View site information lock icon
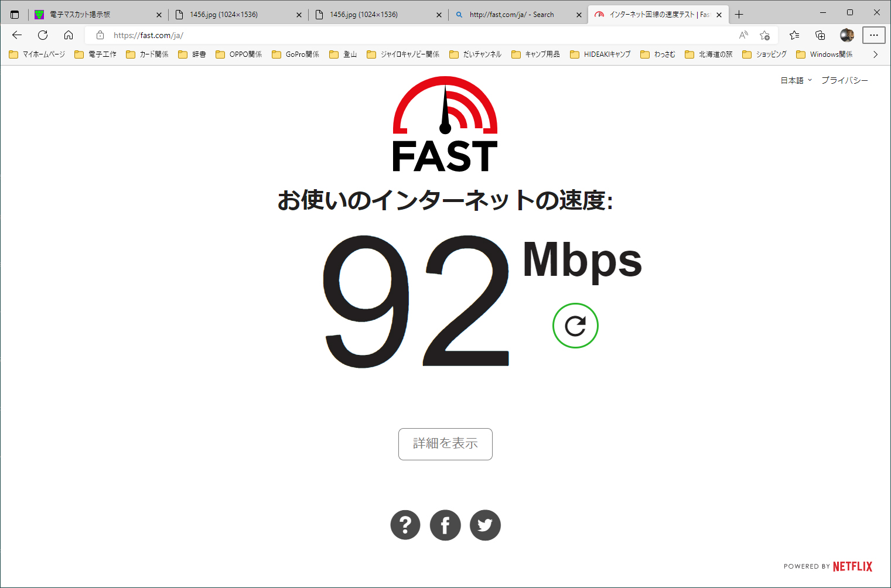 100,35
